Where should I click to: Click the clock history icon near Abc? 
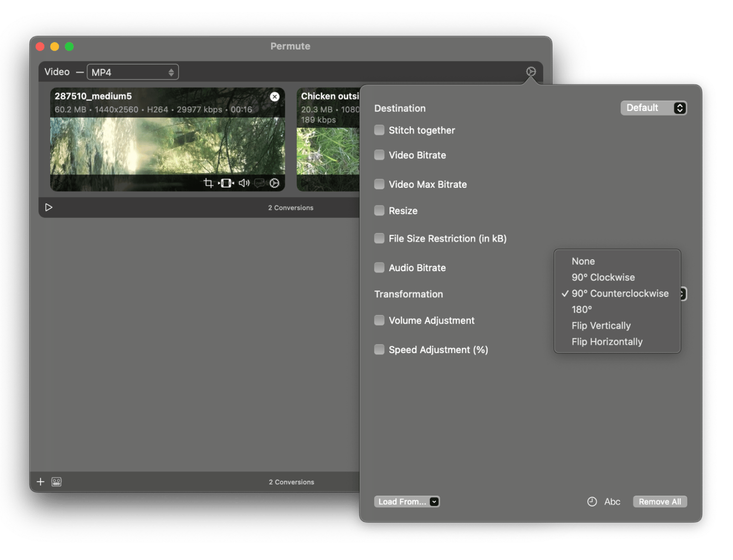(592, 501)
